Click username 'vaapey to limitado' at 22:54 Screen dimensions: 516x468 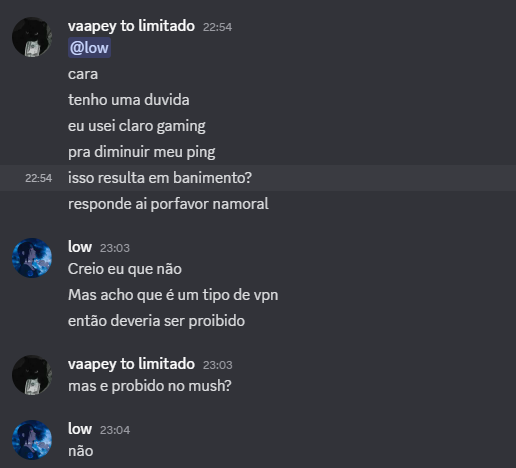click(x=131, y=26)
